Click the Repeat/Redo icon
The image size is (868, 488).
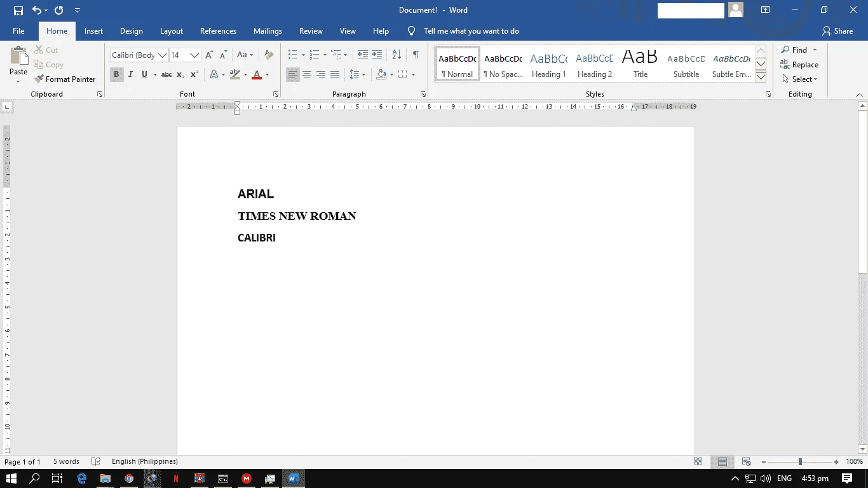point(58,10)
